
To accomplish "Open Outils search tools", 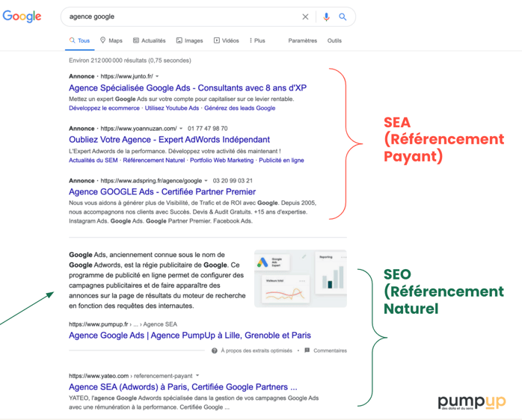I will 334,40.
